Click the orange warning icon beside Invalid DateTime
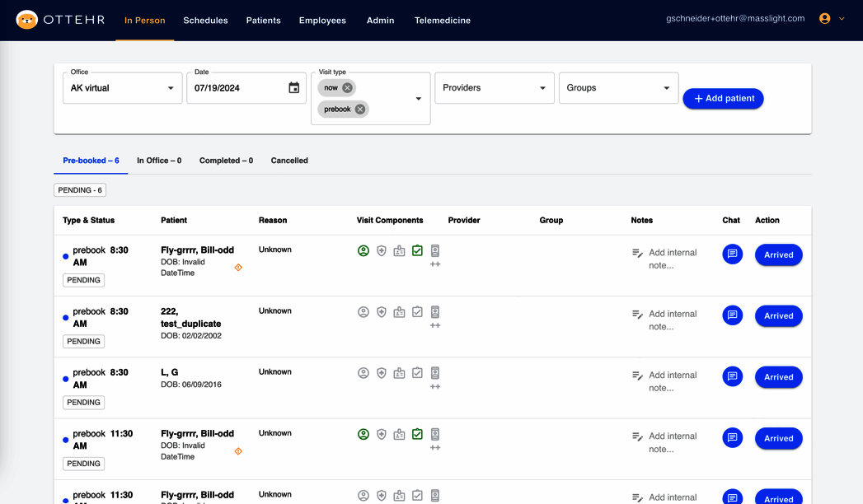863x504 pixels. [x=237, y=268]
